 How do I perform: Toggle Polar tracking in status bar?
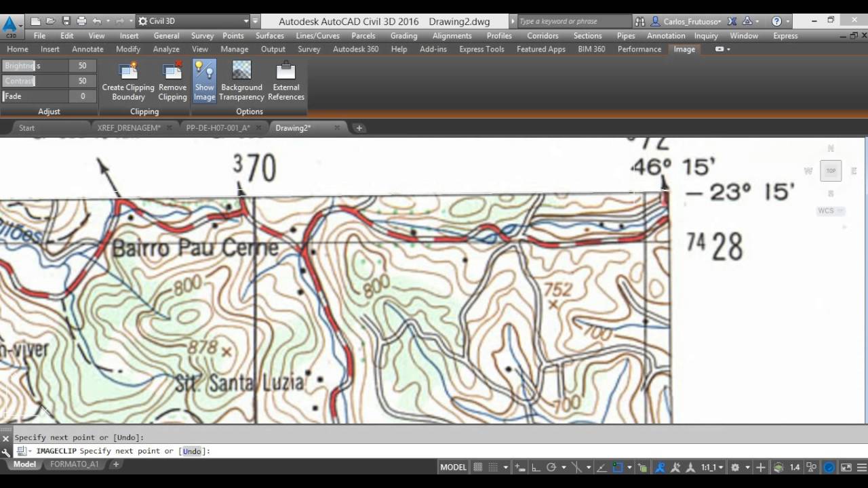[x=551, y=467]
